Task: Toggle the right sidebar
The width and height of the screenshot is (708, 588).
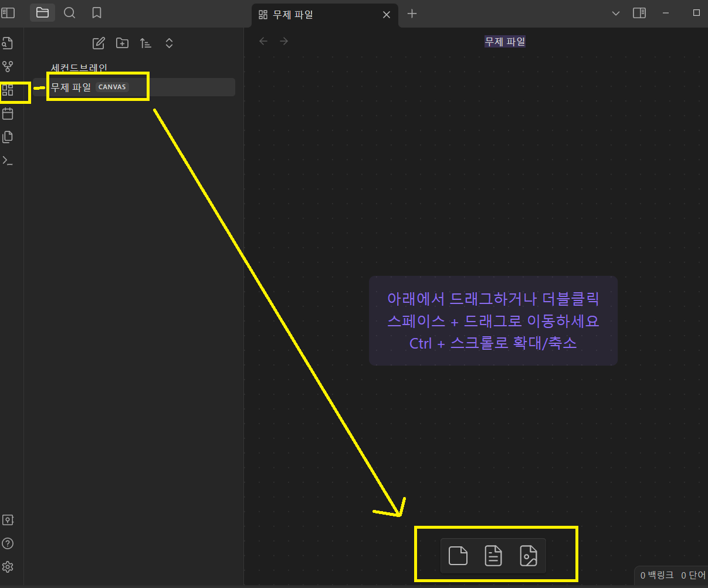Action: 639,13
